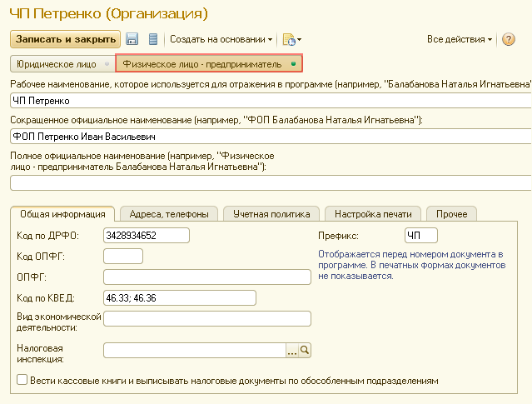The width and height of the screenshot is (532, 404).
Task: Click the Код по ДРФО input field
Action: click(x=147, y=235)
